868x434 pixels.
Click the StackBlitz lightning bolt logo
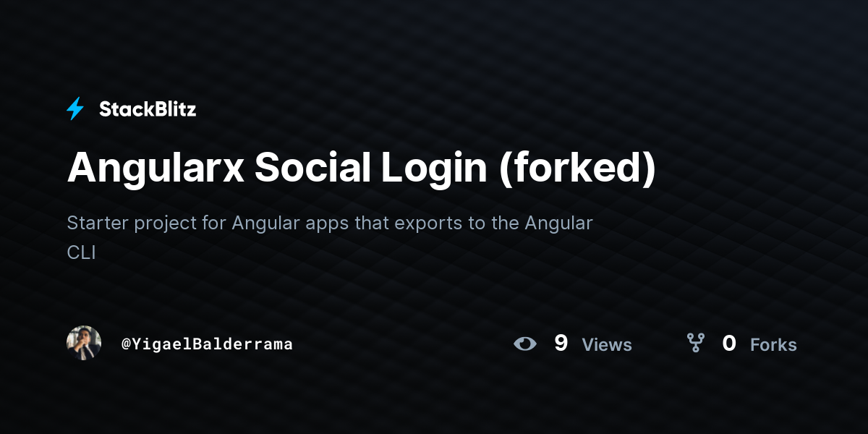[75, 109]
